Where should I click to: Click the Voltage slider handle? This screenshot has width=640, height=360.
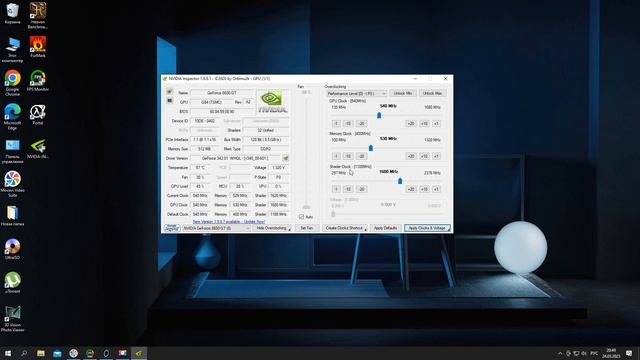pyautogui.click(x=333, y=214)
